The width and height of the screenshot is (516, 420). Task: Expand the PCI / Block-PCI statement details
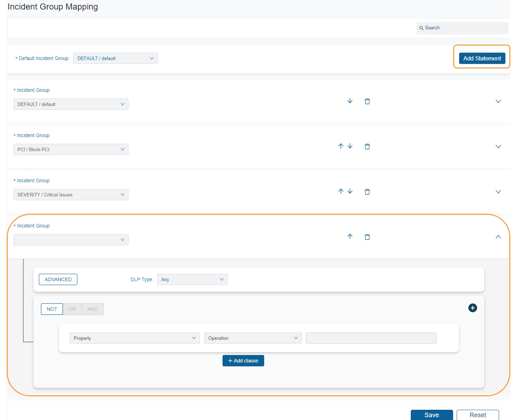coord(498,146)
